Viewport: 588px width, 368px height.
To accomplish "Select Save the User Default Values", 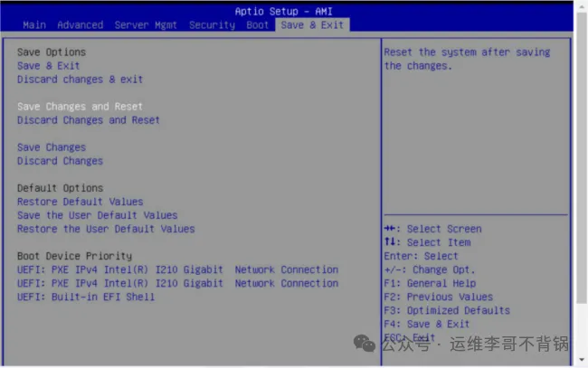I will [x=97, y=215].
